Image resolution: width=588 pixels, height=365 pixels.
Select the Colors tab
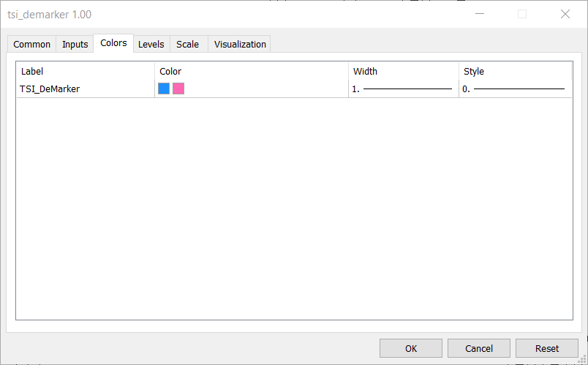point(113,43)
